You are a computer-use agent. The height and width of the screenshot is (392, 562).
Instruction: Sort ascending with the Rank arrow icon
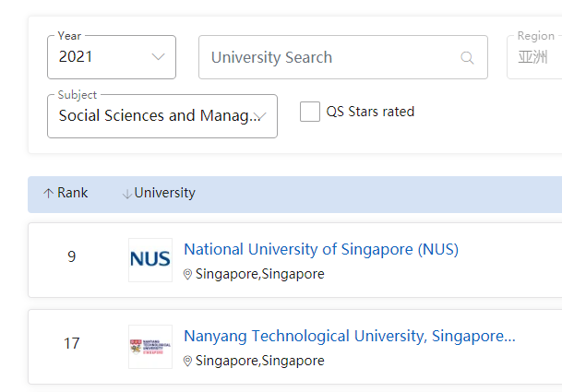(x=48, y=194)
